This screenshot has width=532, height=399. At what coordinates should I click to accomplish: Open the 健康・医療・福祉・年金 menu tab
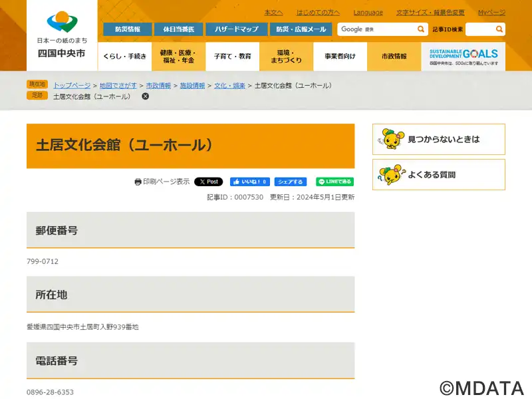(178, 57)
